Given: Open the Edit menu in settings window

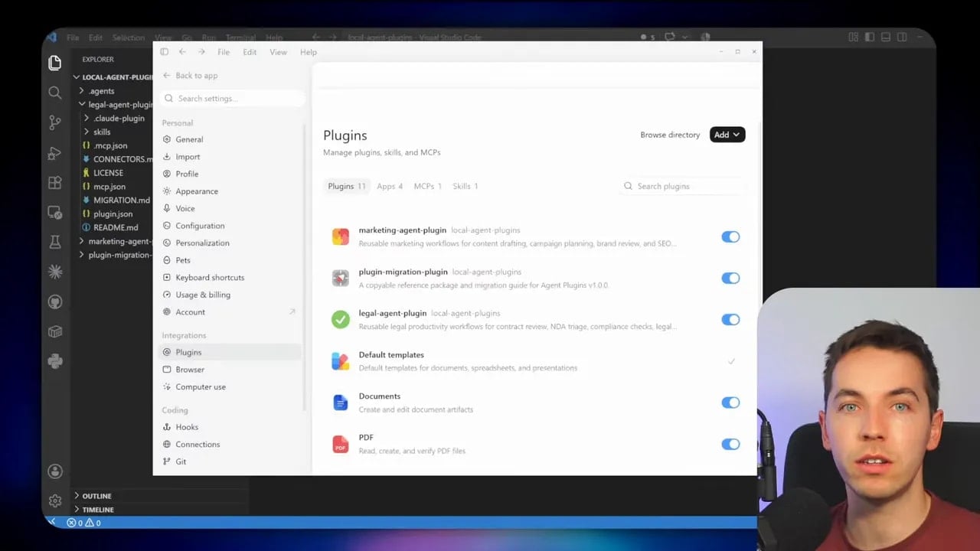Looking at the screenshot, I should point(250,52).
